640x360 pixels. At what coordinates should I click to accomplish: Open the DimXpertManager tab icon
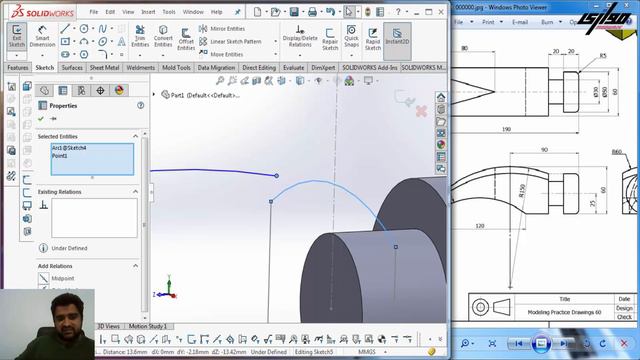pyautogui.click(x=100, y=91)
